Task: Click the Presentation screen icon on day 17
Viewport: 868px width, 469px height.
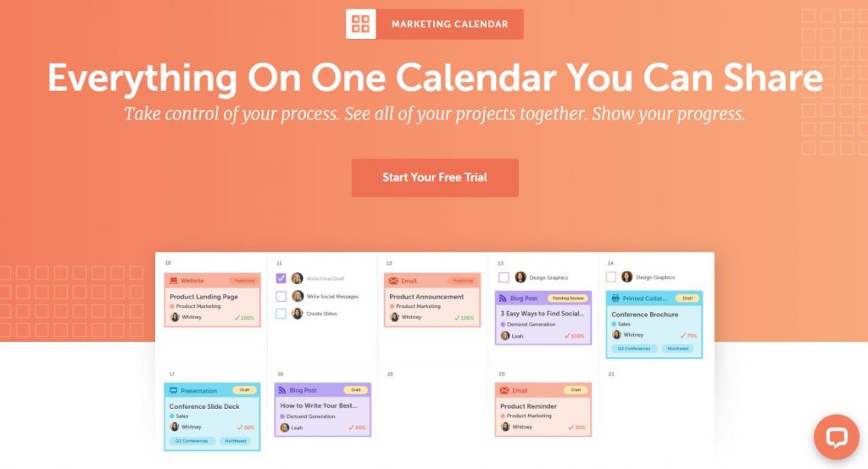Action: (173, 390)
